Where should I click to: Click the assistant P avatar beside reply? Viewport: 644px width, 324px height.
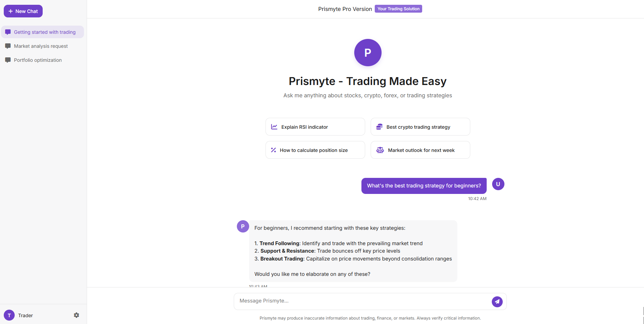(243, 226)
